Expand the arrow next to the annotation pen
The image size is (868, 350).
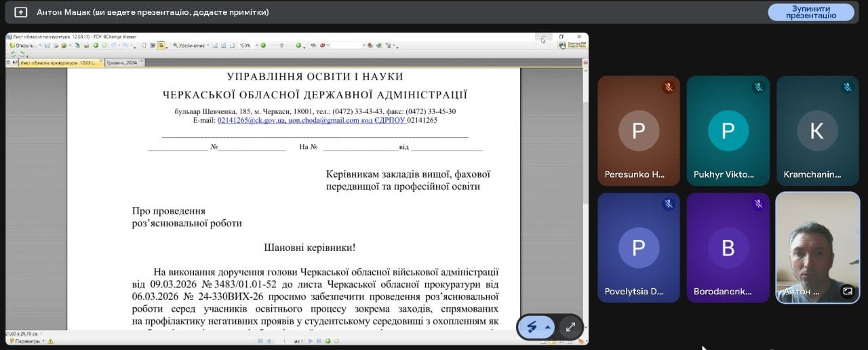[x=547, y=327]
